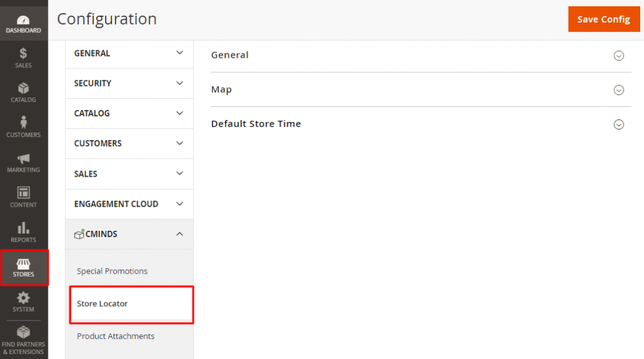This screenshot has width=644, height=359.
Task: Expand the ENGAGEMENT CLOUD tab chevron
Action: (179, 204)
